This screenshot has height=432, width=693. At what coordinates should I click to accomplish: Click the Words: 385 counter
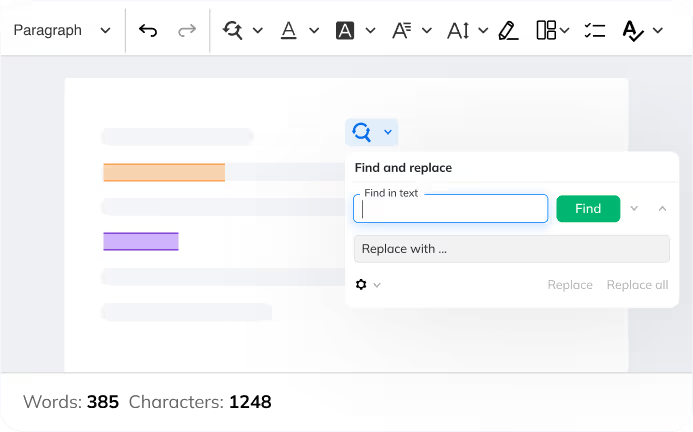pos(71,402)
